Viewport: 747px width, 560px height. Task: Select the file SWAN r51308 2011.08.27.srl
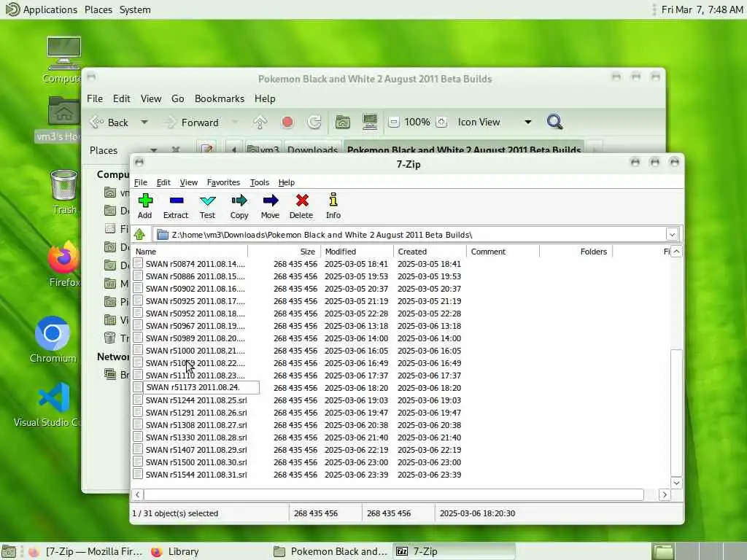click(x=196, y=425)
